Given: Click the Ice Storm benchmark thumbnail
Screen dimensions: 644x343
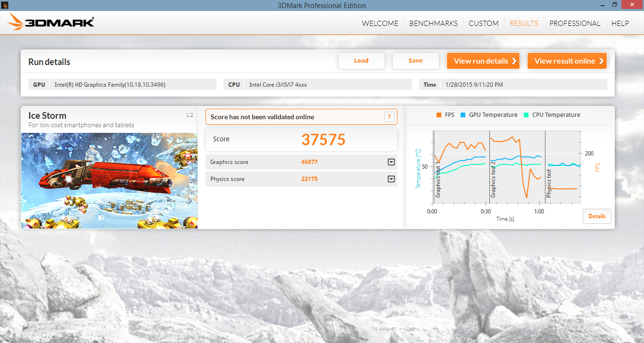Looking at the screenshot, I should pyautogui.click(x=109, y=180).
